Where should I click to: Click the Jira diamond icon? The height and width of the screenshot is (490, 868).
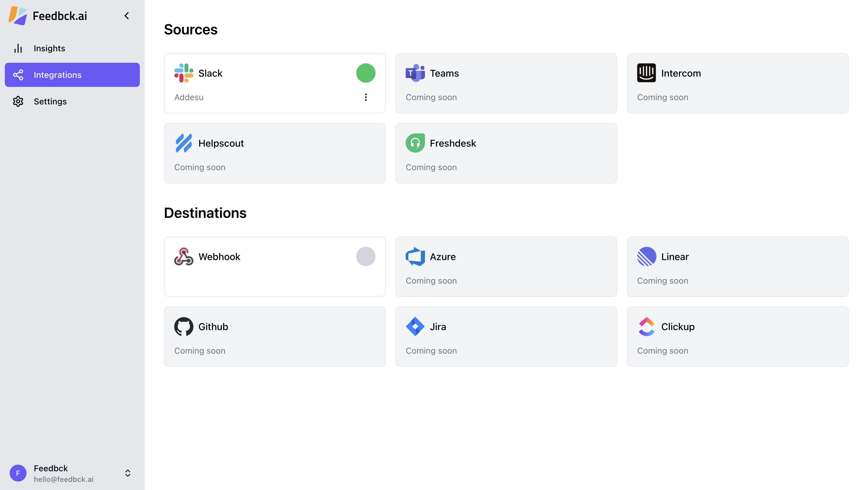415,326
